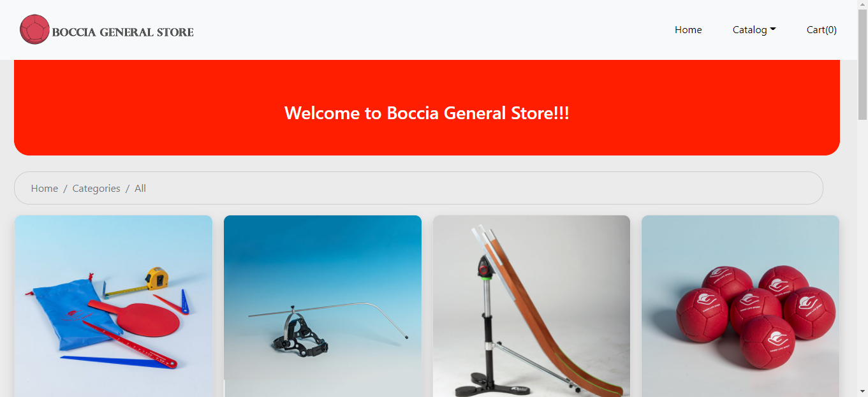Viewport: 868px width, 397px height.
Task: Select Home in the breadcrumb trail
Action: click(x=45, y=189)
